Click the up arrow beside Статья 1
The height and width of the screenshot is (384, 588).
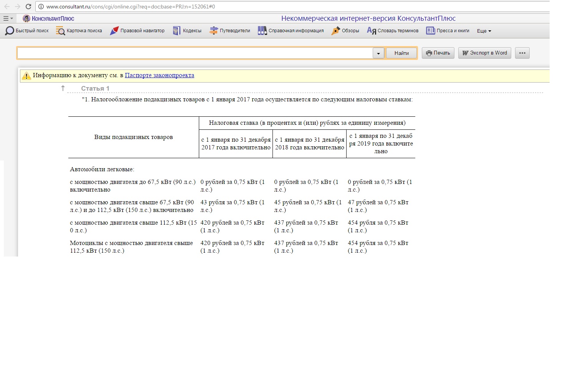pyautogui.click(x=63, y=88)
